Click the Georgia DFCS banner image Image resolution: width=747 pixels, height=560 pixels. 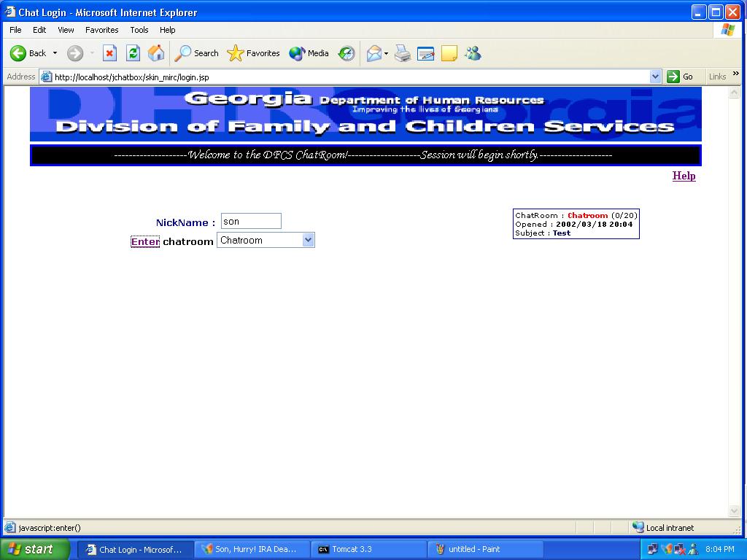click(x=365, y=114)
